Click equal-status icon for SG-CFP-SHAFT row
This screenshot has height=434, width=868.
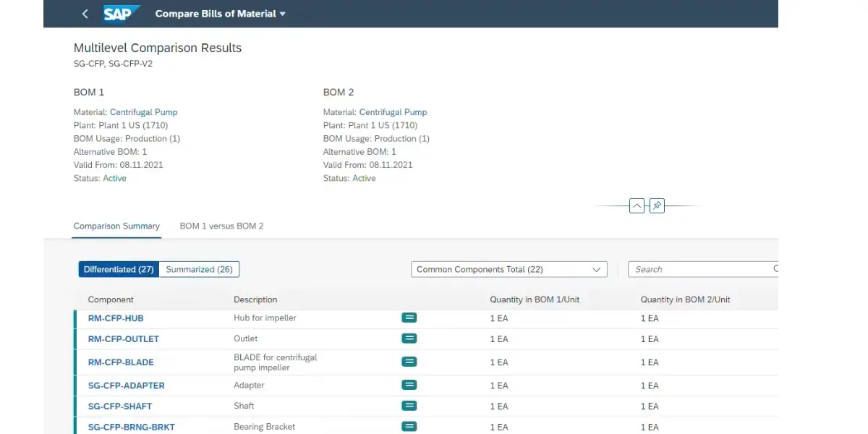click(409, 406)
